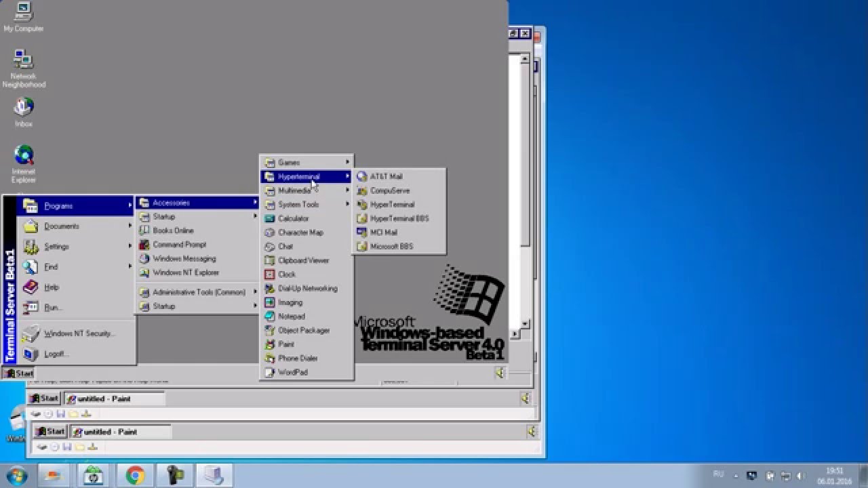Expand the Documents submenu in Start menu

(76, 226)
